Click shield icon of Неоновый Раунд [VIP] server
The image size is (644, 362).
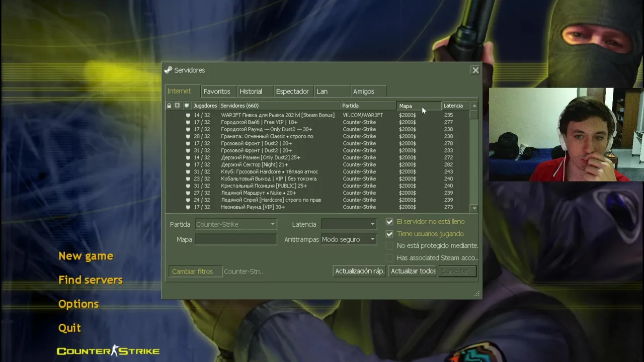[188, 207]
